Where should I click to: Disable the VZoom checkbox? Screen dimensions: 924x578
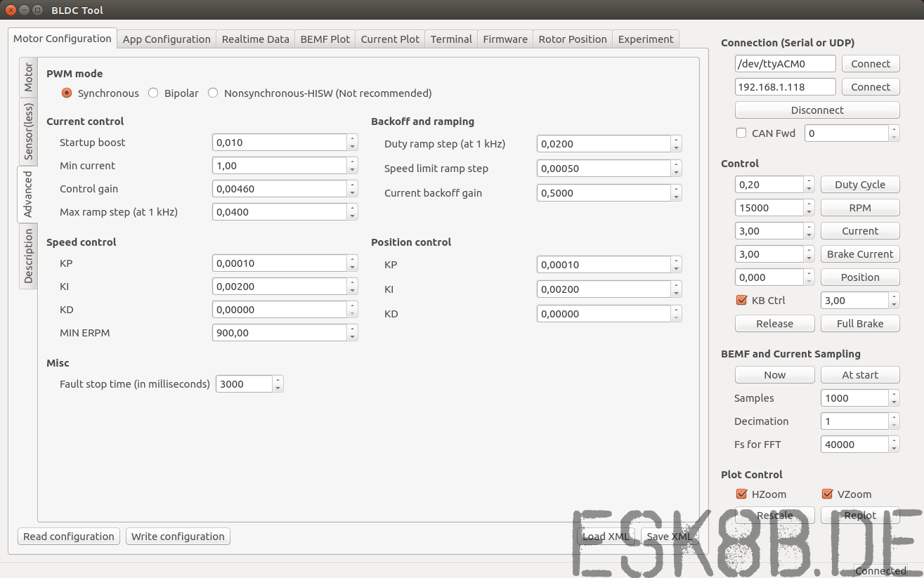pos(827,494)
